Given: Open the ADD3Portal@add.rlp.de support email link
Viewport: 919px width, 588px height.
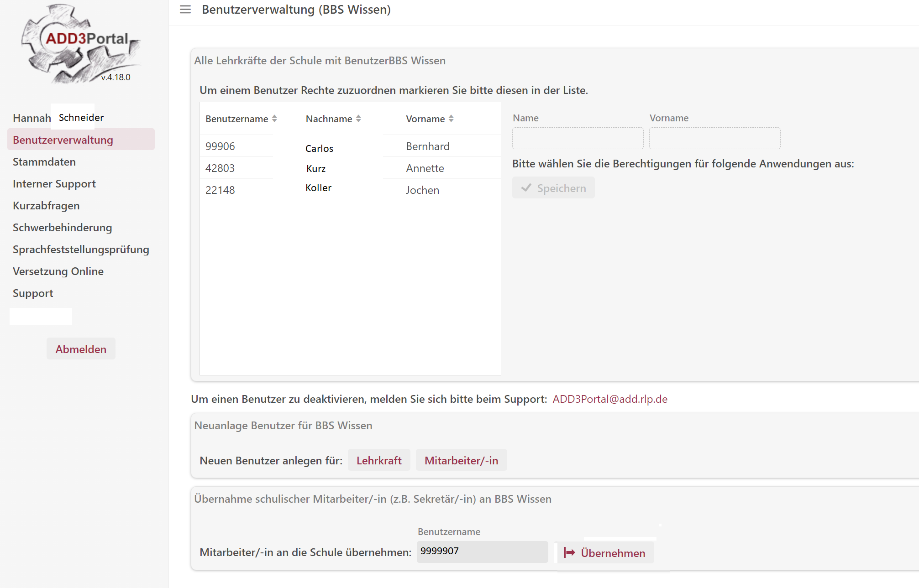Looking at the screenshot, I should [610, 399].
